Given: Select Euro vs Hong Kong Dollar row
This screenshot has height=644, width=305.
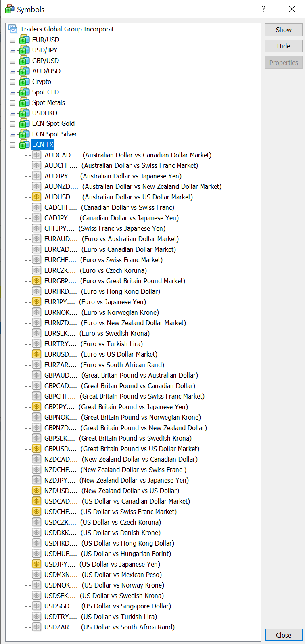Looking at the screenshot, I should [x=102, y=291].
